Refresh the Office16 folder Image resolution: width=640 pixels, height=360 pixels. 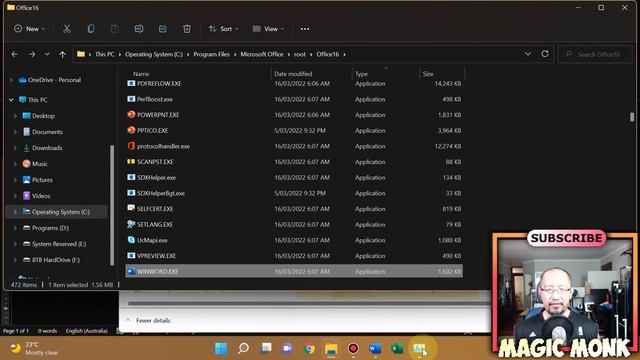[x=545, y=54]
